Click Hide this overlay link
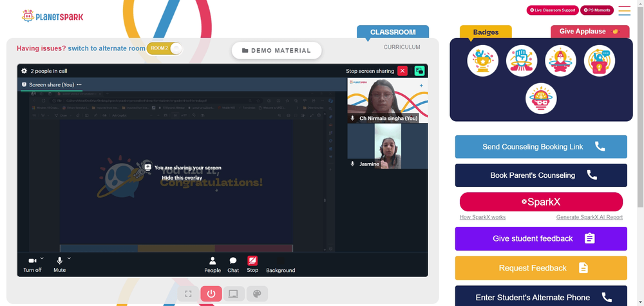 pos(182,178)
